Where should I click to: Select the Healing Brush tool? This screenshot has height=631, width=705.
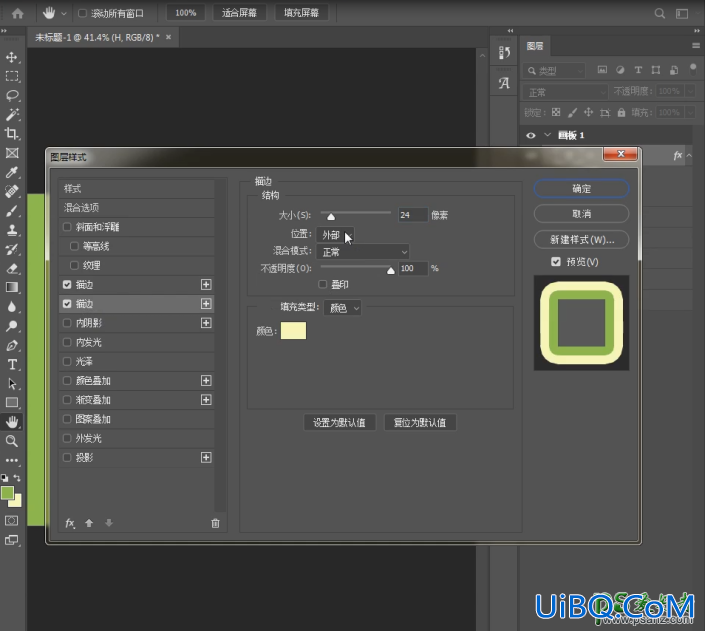(x=12, y=191)
